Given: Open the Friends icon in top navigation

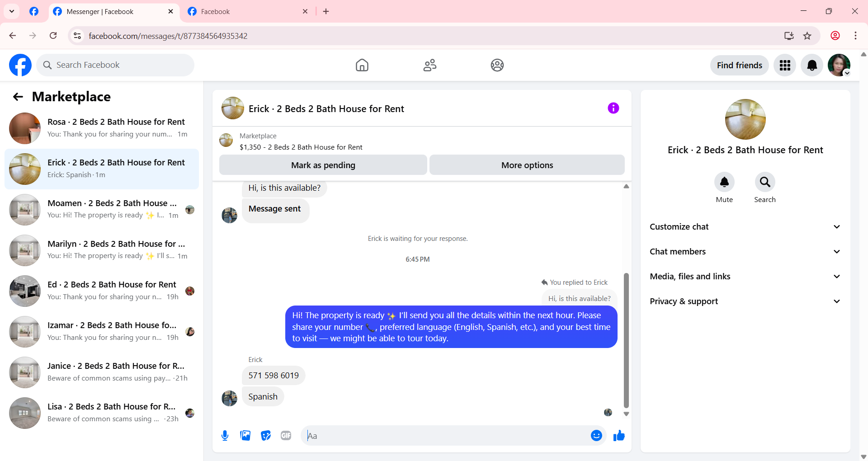Looking at the screenshot, I should (x=429, y=65).
